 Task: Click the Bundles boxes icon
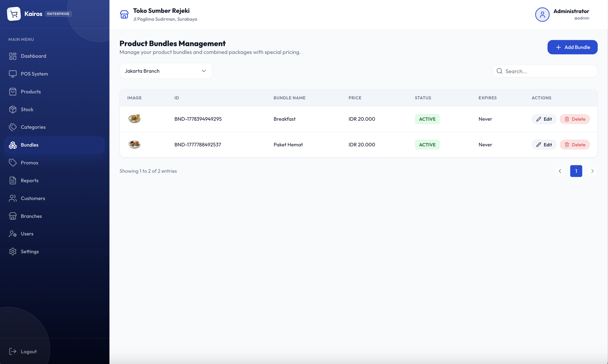[x=13, y=145]
